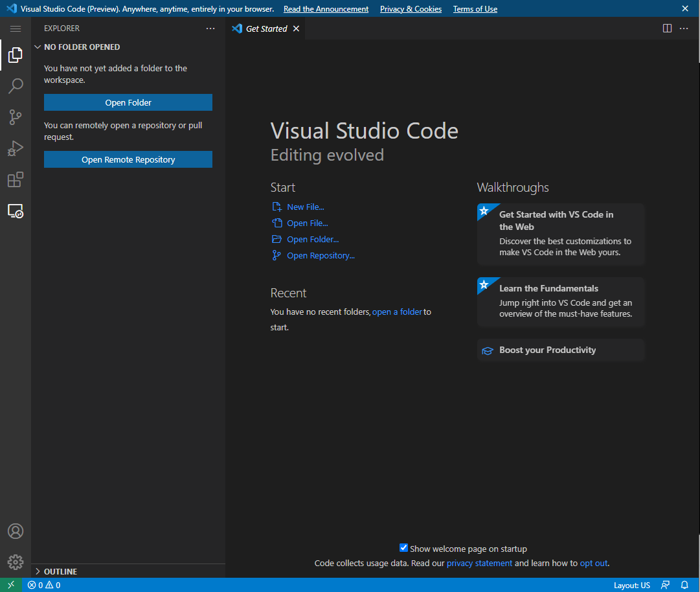Open the privacy statement link
Screen dimensions: 700x592
click(479, 563)
